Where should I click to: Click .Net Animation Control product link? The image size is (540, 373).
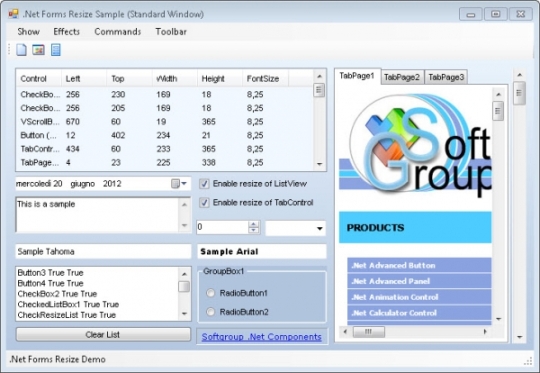tap(419, 297)
